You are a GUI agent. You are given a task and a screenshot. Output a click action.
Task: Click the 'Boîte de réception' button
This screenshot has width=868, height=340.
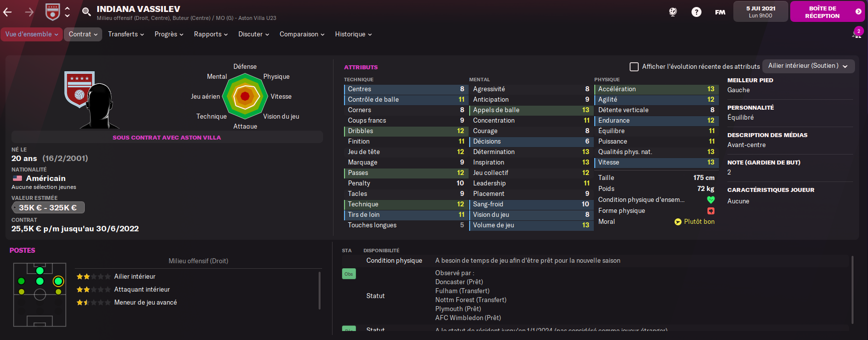tap(827, 12)
